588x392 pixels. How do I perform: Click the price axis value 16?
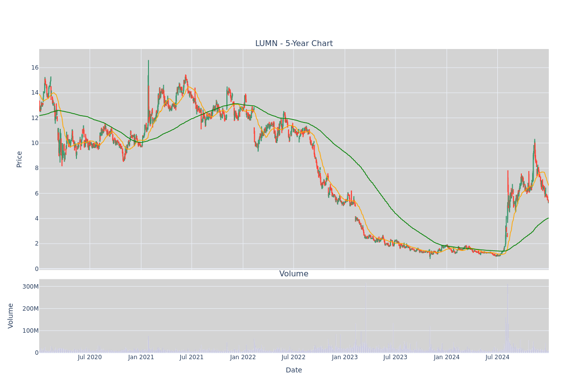pyautogui.click(x=35, y=68)
